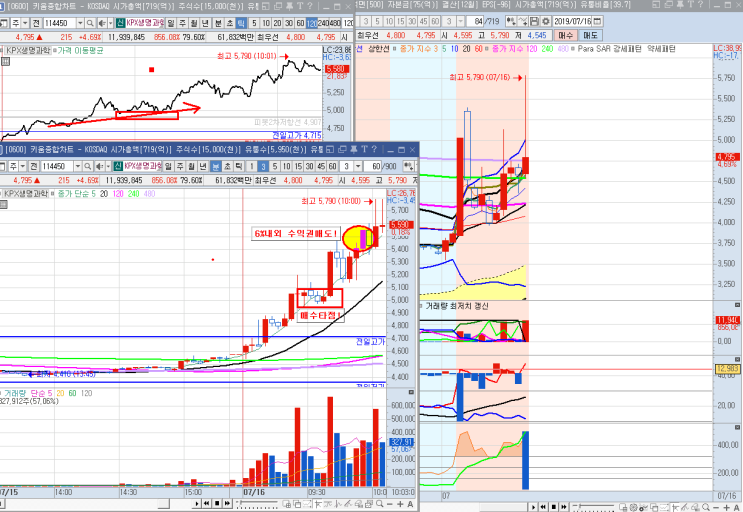Click the pin icon in front window title bar
This screenshot has width=743, height=512.
tap(353, 149)
